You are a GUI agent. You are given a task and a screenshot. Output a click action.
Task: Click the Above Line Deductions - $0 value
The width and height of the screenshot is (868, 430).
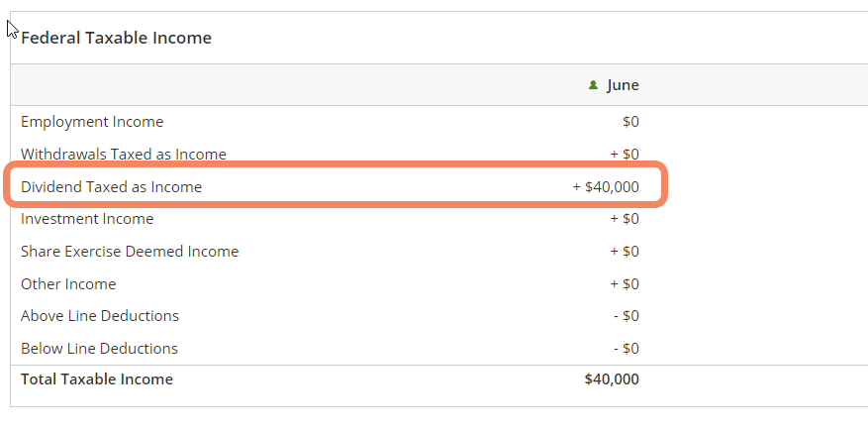coord(627,316)
